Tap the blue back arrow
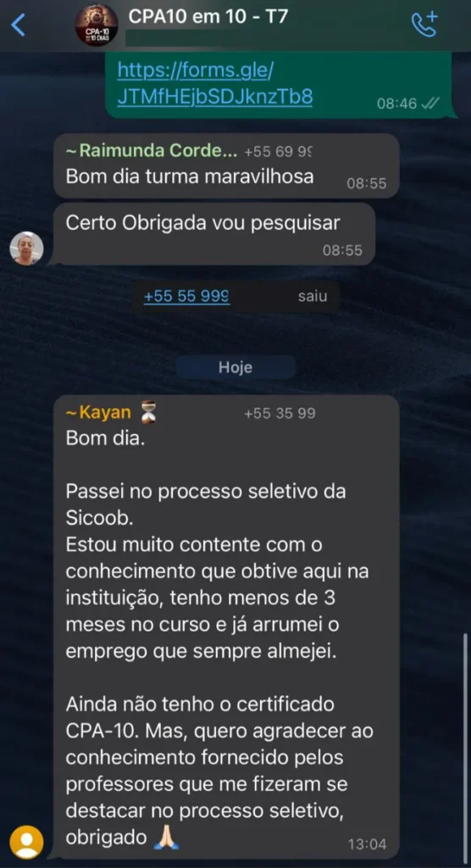The image size is (471, 868). pyautogui.click(x=19, y=25)
